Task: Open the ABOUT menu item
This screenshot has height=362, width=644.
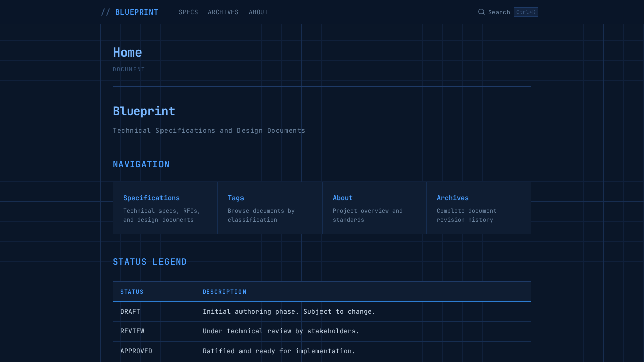Action: pyautogui.click(x=258, y=12)
